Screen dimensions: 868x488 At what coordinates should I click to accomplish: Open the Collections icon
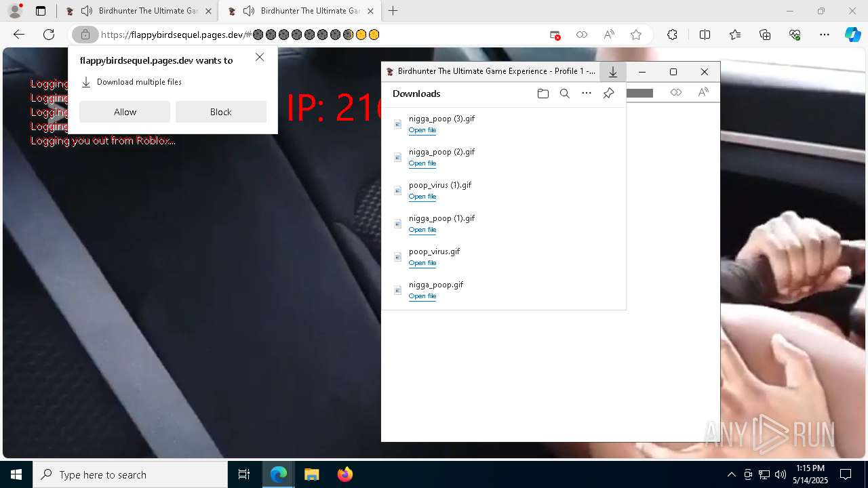(x=765, y=35)
